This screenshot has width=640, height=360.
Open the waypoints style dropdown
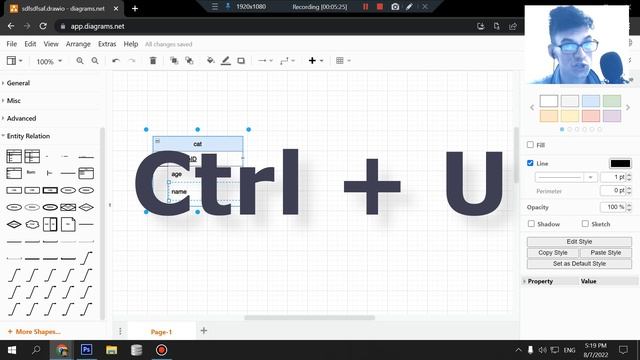coord(287,61)
